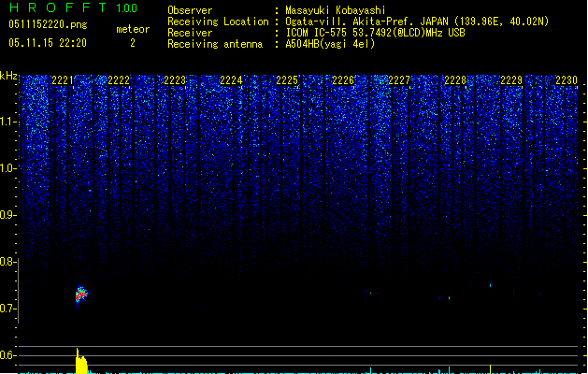Click the yellow signal intensity peak
The image size is (588, 374).
(x=80, y=361)
